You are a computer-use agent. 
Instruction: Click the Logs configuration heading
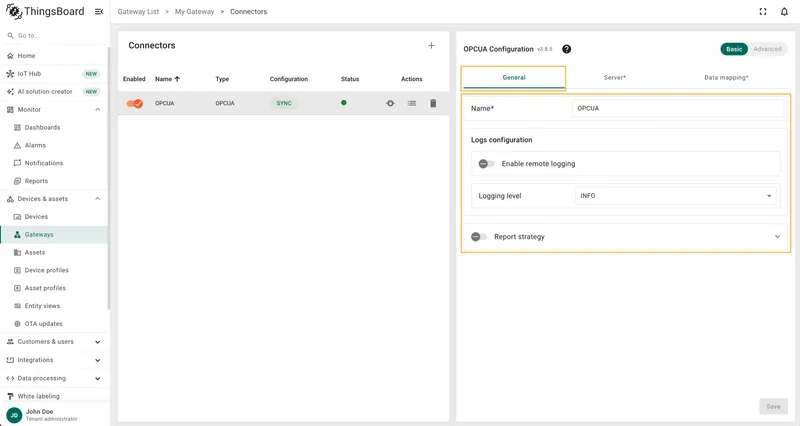(x=502, y=140)
